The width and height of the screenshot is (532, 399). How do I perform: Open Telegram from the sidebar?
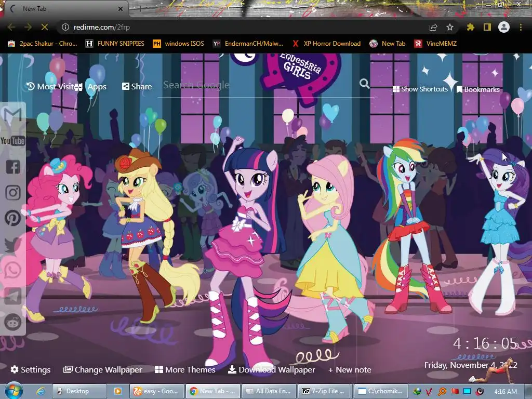(x=12, y=296)
